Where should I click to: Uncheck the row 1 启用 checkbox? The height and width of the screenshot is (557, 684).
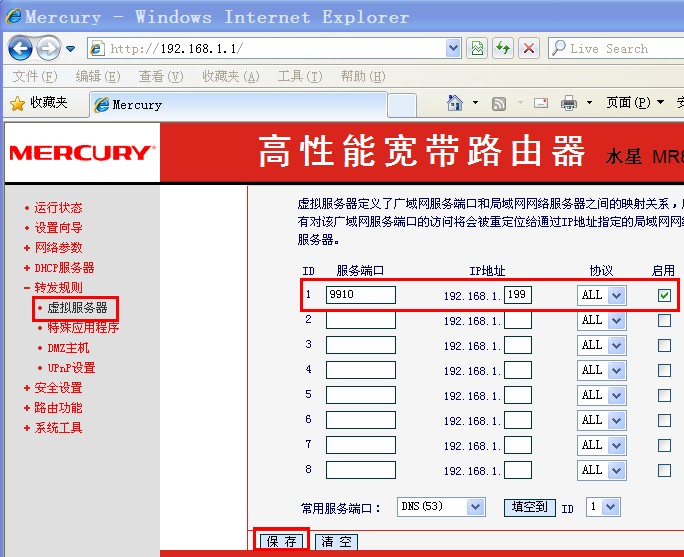[x=664, y=295]
